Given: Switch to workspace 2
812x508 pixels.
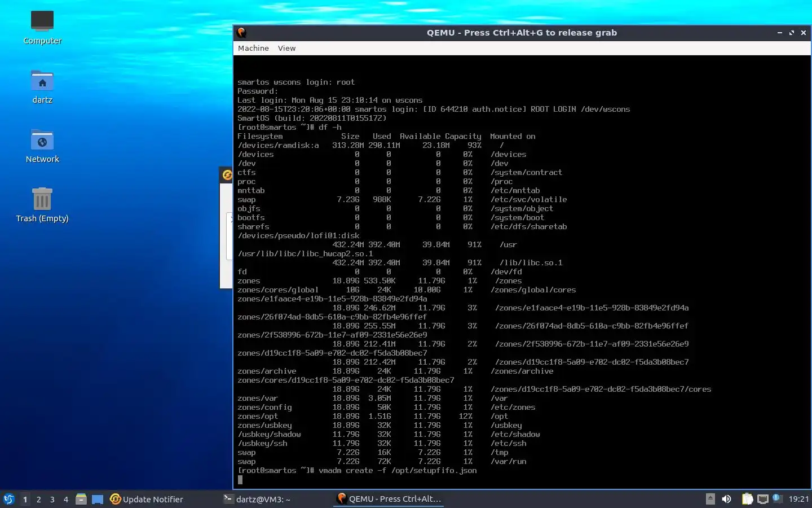Looking at the screenshot, I should point(38,499).
